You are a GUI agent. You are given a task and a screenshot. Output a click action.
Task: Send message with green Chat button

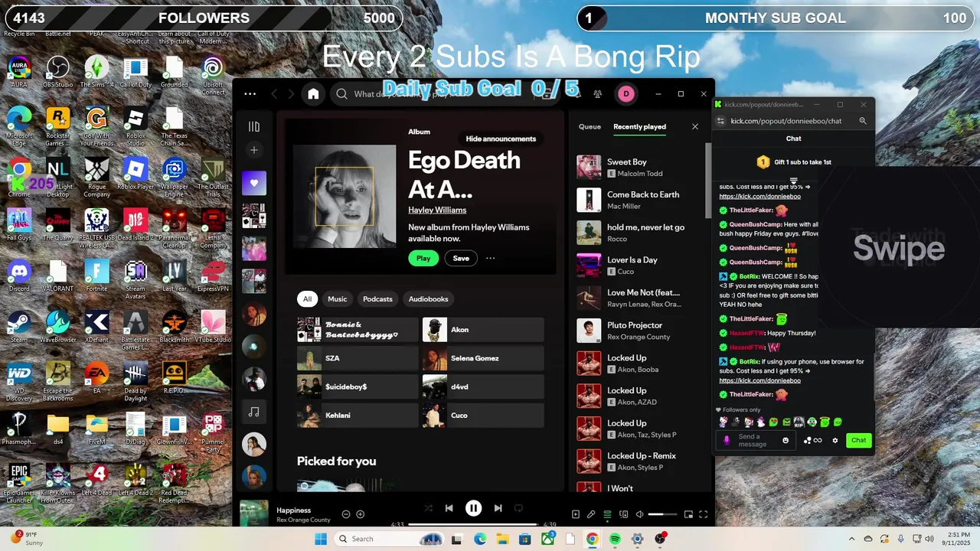tap(859, 440)
